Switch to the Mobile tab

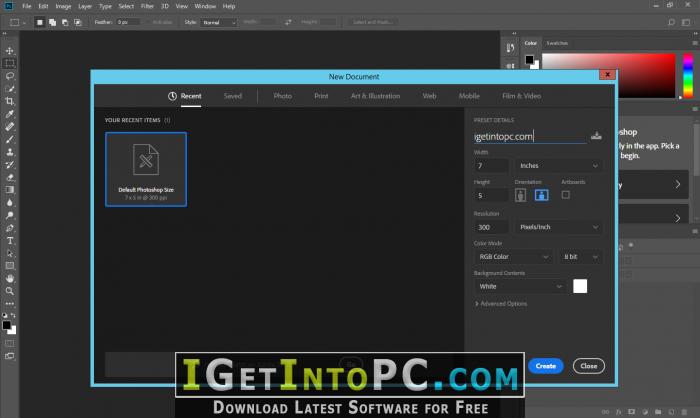pos(469,96)
